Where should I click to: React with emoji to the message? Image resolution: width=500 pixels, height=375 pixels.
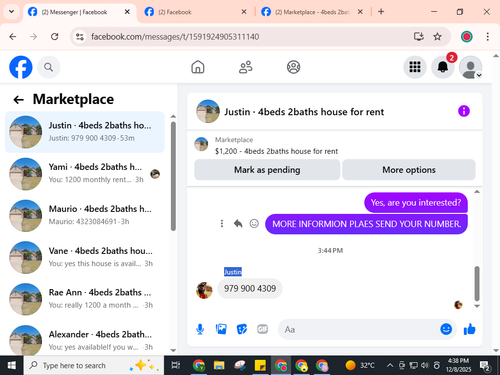tap(254, 224)
